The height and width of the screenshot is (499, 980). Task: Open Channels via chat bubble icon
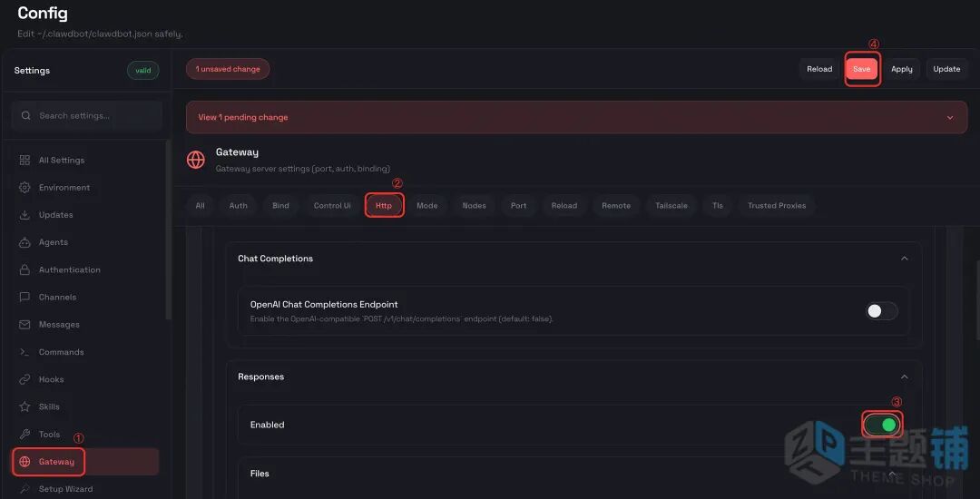[24, 297]
